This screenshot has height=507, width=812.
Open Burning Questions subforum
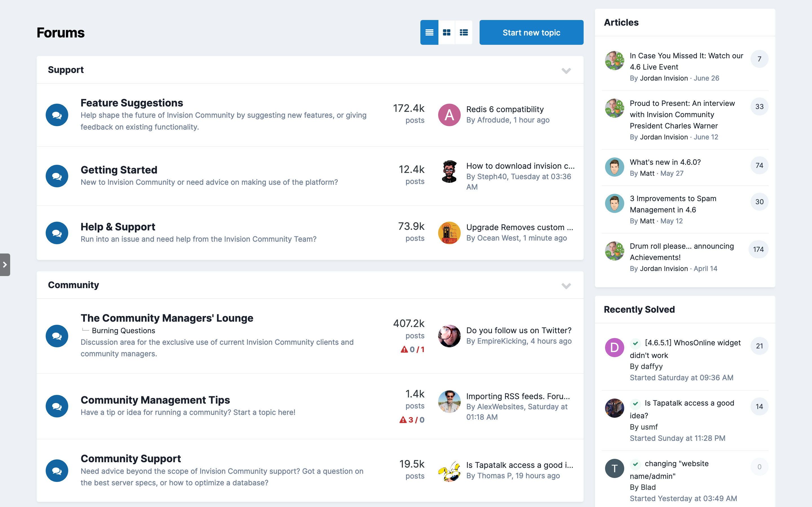(123, 331)
